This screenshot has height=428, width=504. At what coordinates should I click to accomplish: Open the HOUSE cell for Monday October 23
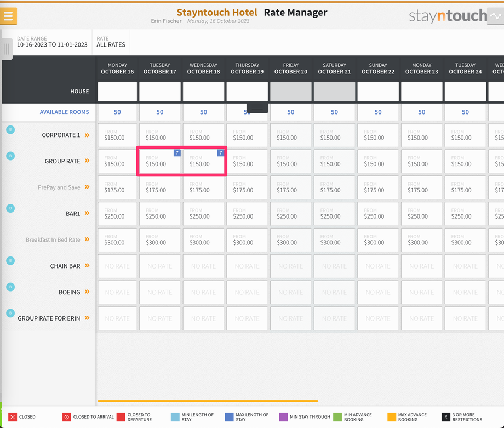click(x=421, y=92)
